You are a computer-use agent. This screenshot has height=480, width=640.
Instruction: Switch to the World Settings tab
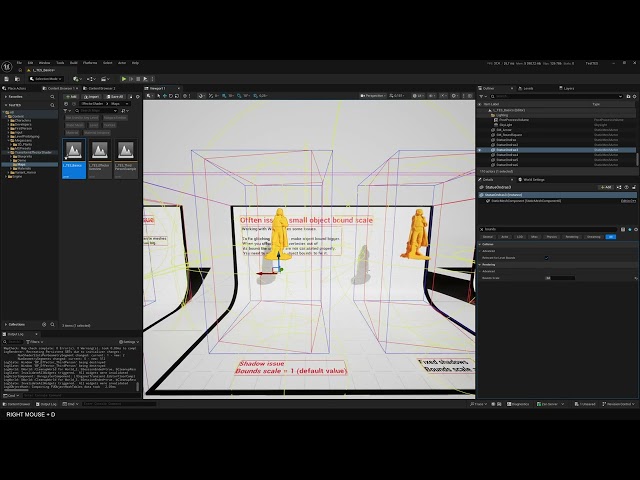533,180
